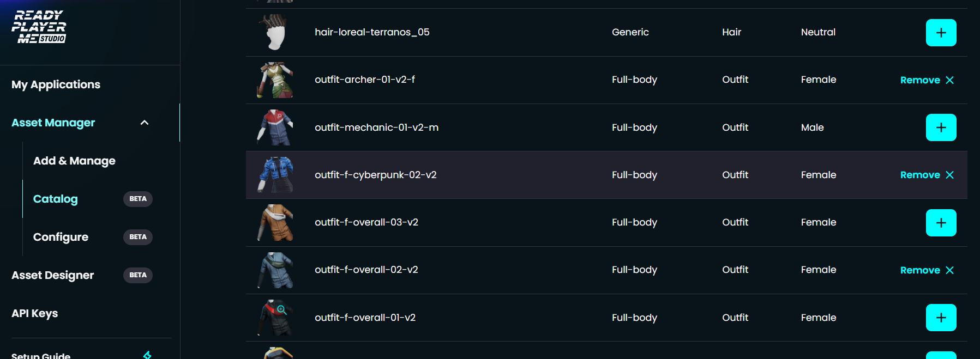Viewport: 980px width, 359px height.
Task: Open the outfit-archer-01-v2-f thumbnail
Action: (x=275, y=80)
